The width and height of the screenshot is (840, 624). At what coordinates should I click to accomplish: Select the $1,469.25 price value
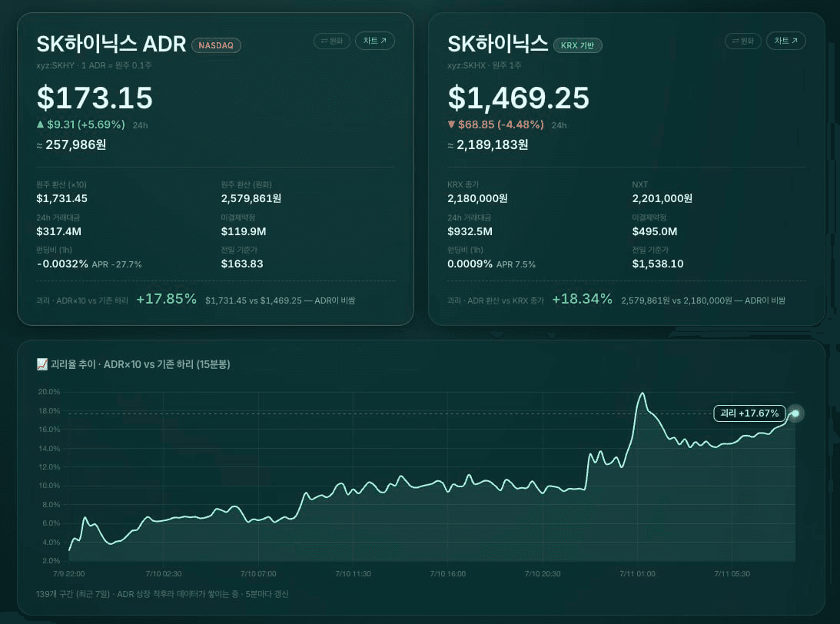point(519,98)
